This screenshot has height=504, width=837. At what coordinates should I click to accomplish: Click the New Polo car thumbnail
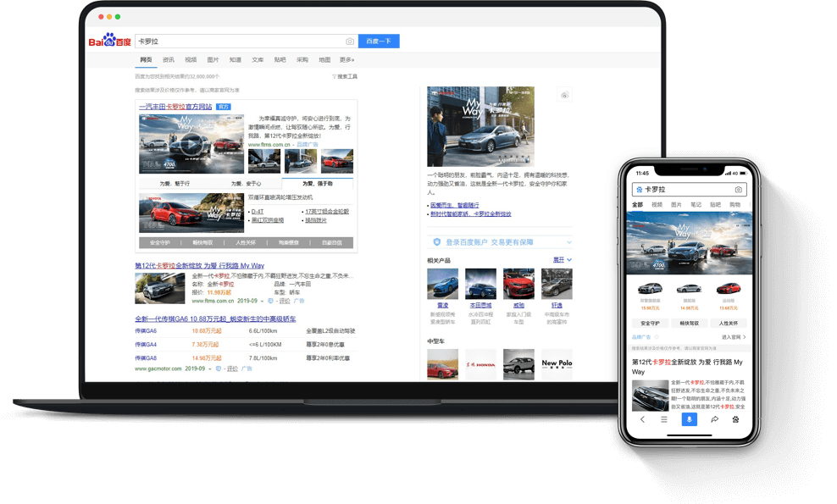pos(557,364)
